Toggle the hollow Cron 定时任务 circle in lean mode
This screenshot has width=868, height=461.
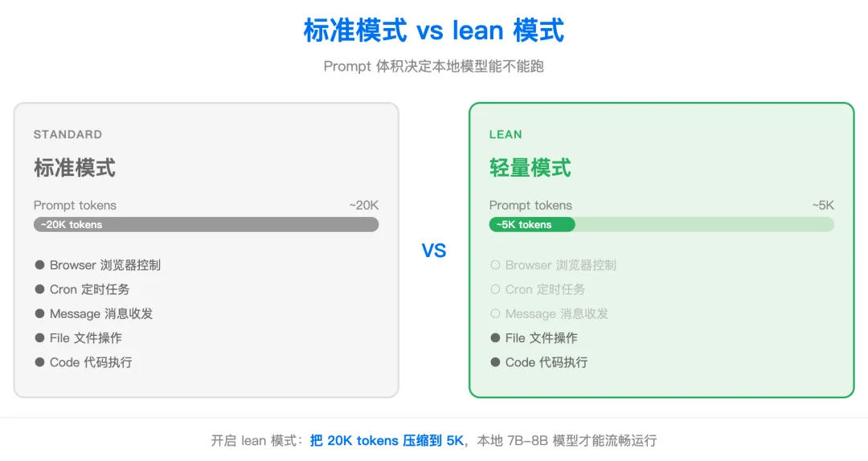coord(495,289)
